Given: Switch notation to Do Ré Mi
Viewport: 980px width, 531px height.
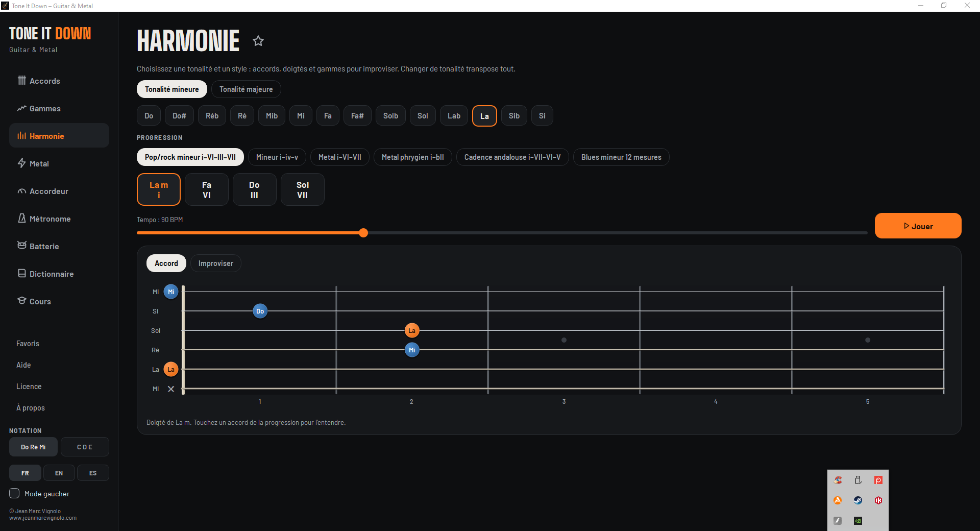Looking at the screenshot, I should 33,447.
